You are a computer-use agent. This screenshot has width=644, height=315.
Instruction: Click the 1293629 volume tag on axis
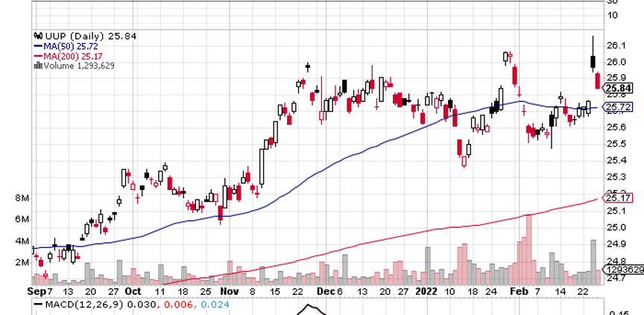[622, 270]
